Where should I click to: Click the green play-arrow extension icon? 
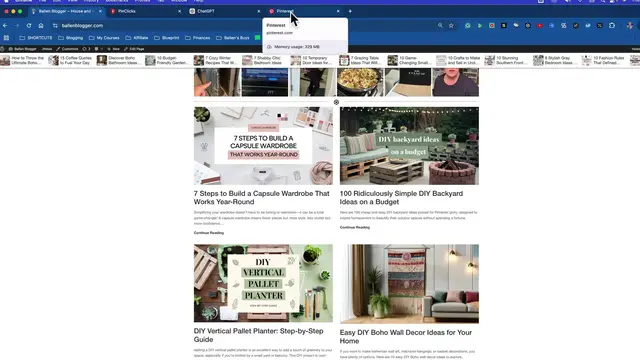coord(480,25)
